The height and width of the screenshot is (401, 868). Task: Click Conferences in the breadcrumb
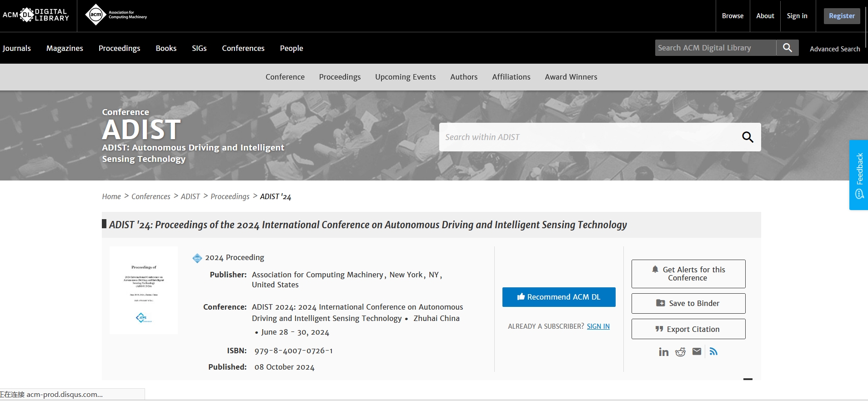pos(151,196)
